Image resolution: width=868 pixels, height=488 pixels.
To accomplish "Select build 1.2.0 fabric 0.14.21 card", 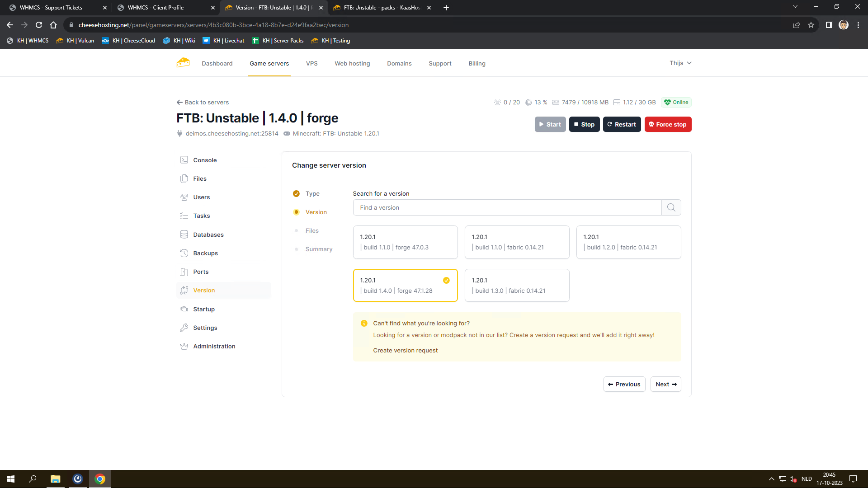I will 628,242.
